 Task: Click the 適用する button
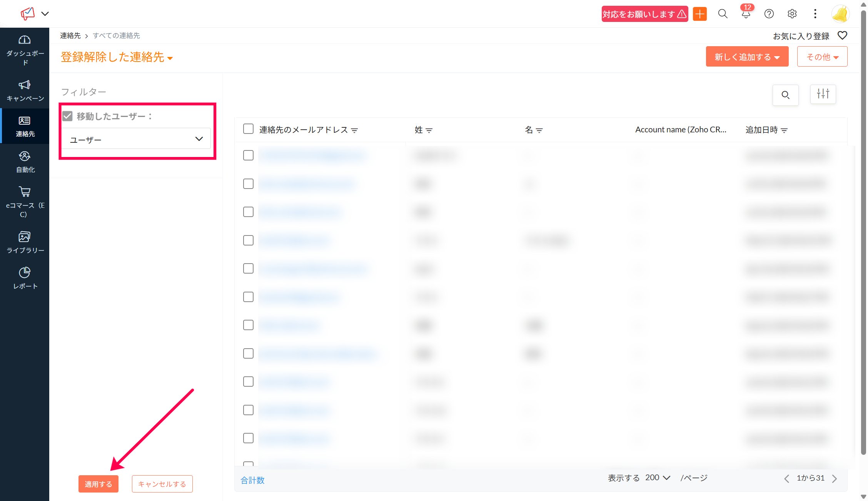pyautogui.click(x=98, y=484)
